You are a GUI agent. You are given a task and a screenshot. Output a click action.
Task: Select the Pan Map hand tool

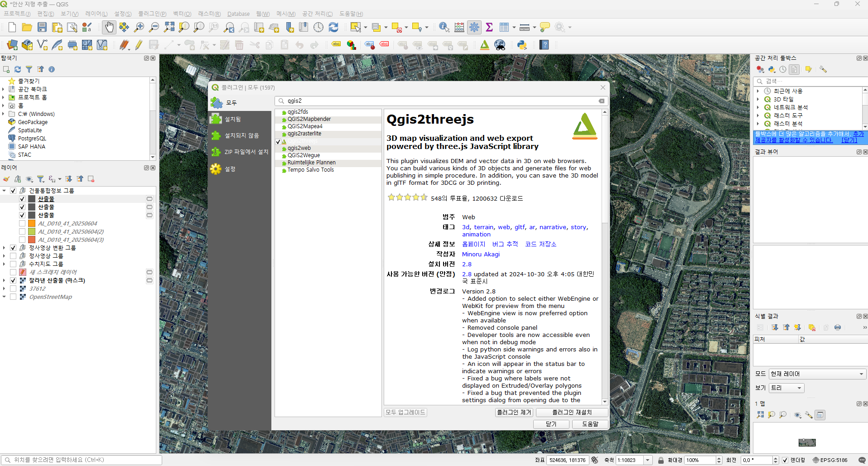[x=109, y=27]
